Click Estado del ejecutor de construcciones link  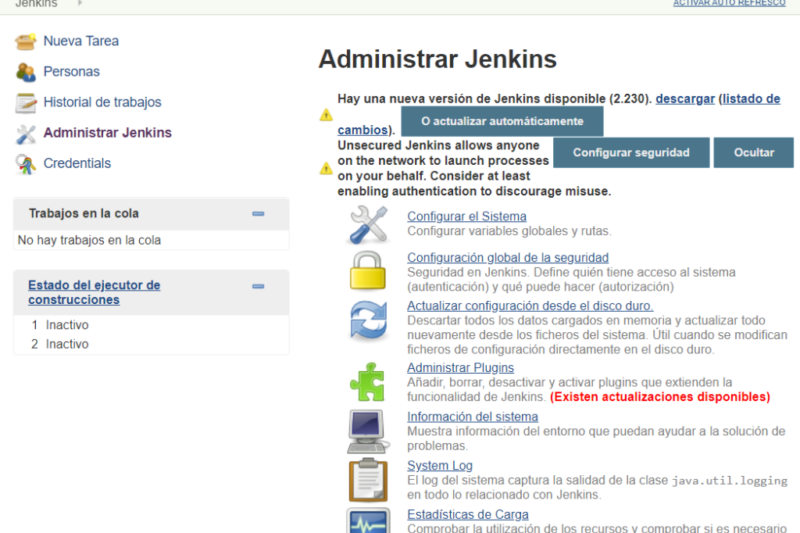94,292
